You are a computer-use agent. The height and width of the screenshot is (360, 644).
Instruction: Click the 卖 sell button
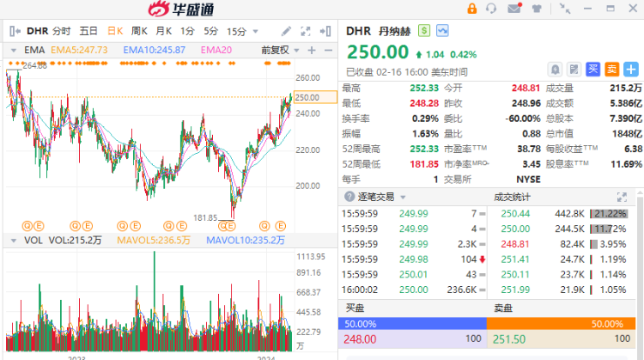(612, 70)
